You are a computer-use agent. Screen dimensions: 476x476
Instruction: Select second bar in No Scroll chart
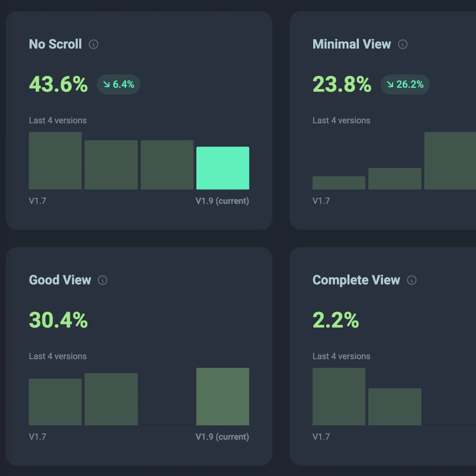pos(111,165)
